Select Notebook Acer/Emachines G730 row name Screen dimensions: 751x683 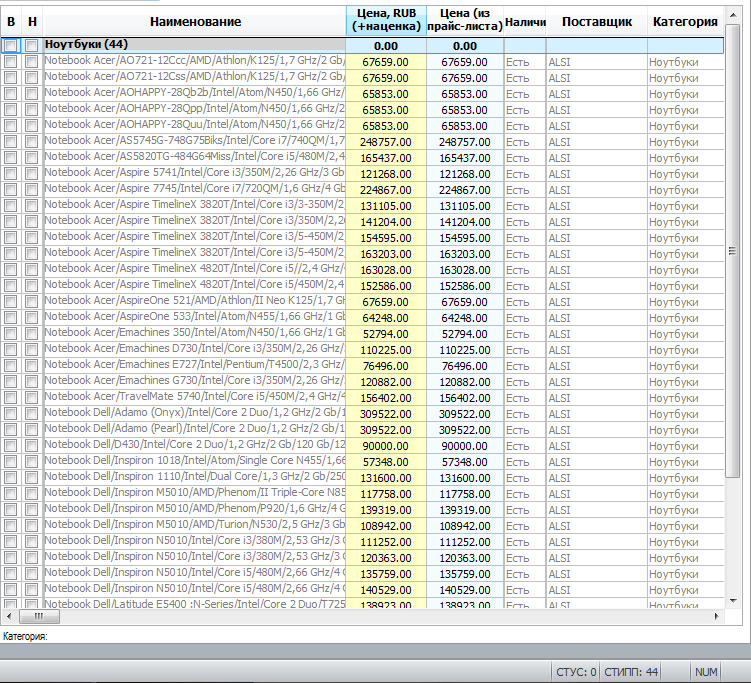(x=194, y=381)
